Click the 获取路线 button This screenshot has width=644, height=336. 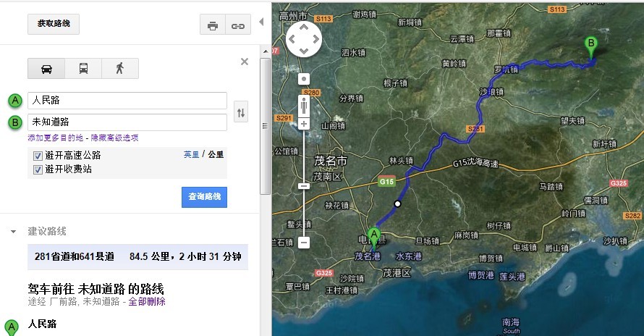pos(54,24)
